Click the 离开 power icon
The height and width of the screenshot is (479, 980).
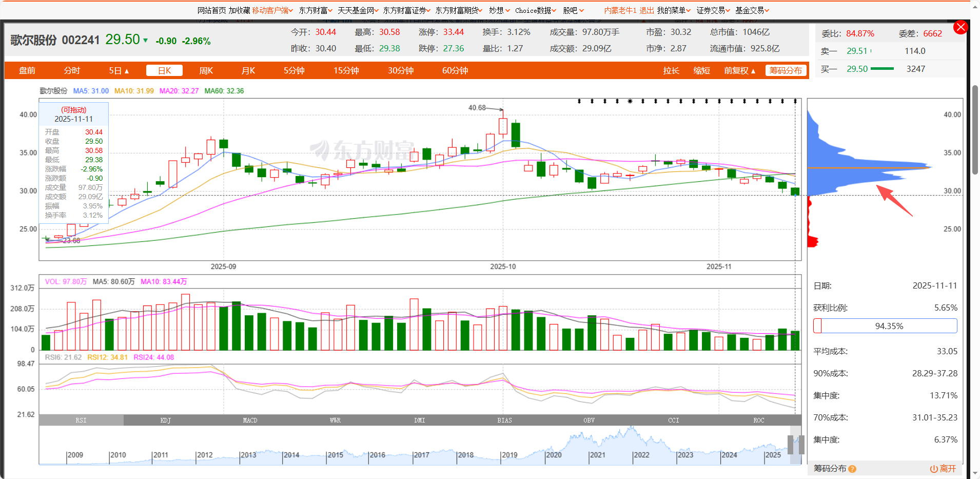(x=934, y=469)
